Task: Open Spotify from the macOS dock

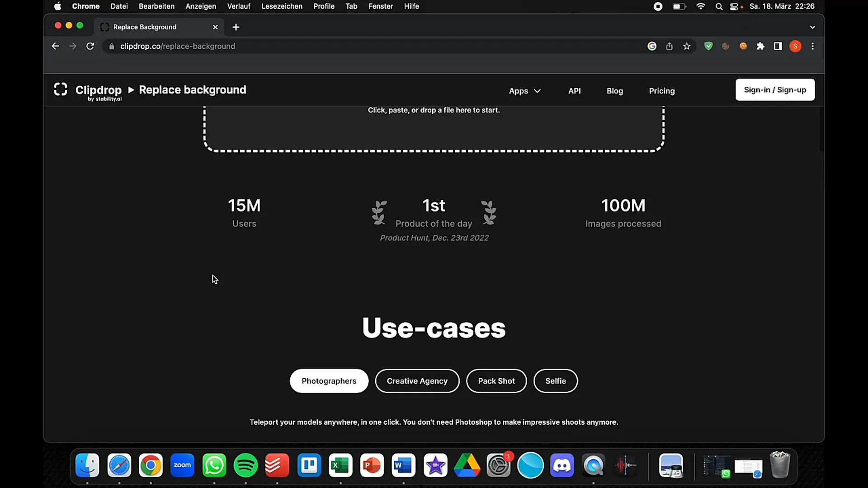Action: (245, 465)
